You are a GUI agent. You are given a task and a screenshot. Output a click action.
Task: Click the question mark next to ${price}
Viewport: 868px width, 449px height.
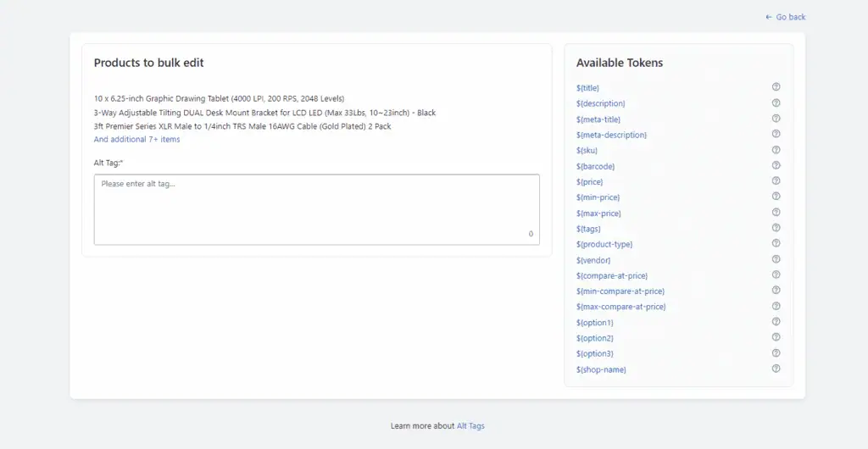[776, 181]
